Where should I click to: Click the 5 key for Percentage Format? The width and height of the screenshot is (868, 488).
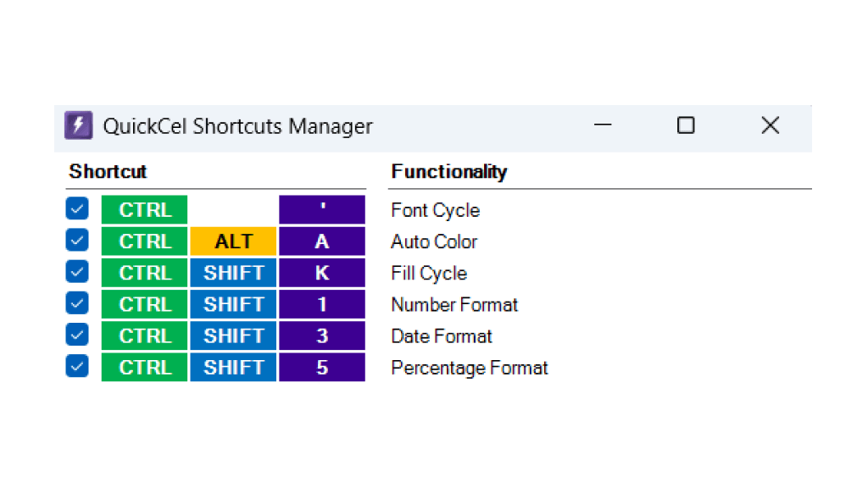tap(322, 367)
